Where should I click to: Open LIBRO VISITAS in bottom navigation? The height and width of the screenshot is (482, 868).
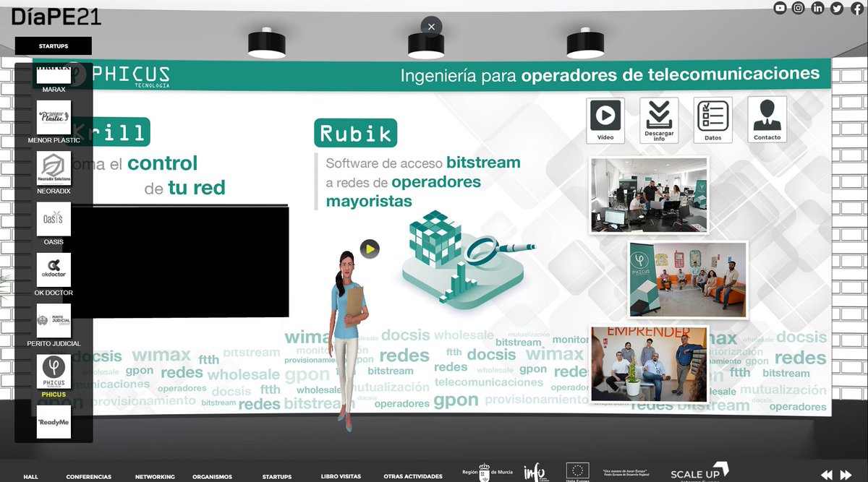point(341,477)
